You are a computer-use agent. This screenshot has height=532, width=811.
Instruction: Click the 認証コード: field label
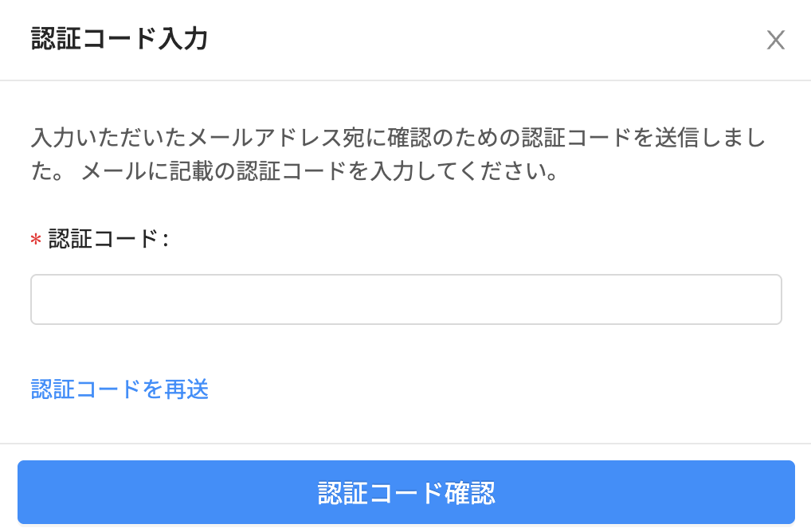(x=108, y=239)
